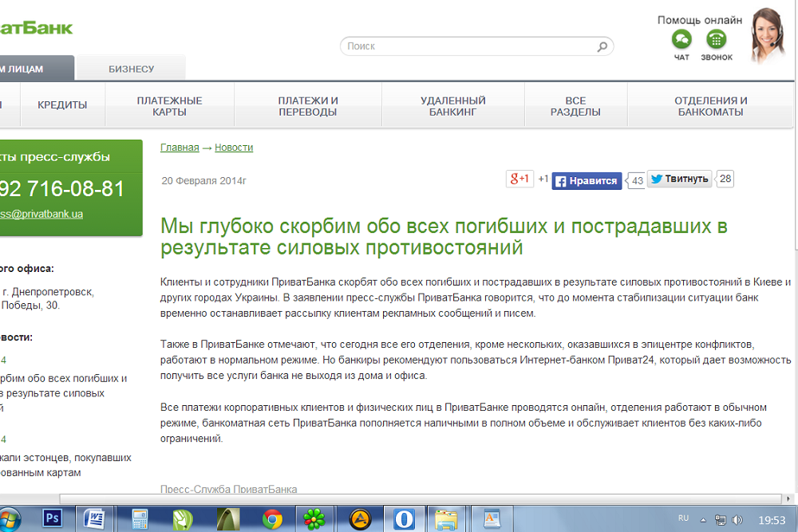Open the ВСЕ РАЗДЕЛЫ menu

point(575,106)
